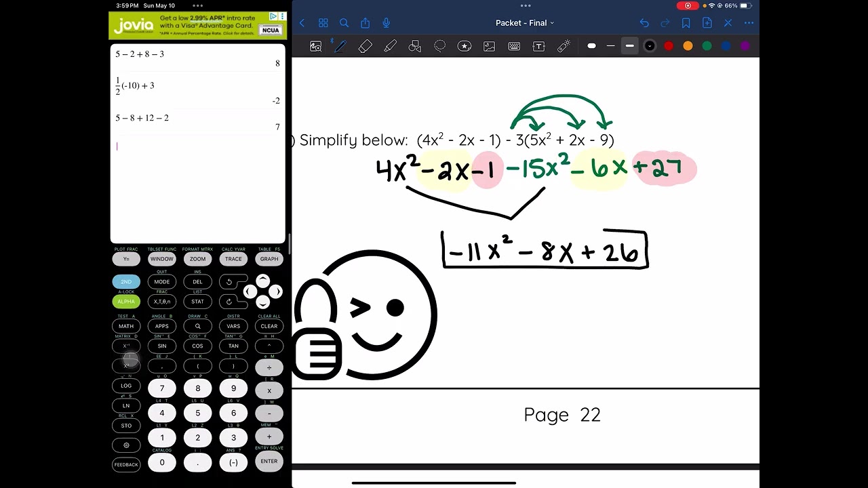
Task: Move calculator cursor left with arrow key
Action: tap(250, 292)
